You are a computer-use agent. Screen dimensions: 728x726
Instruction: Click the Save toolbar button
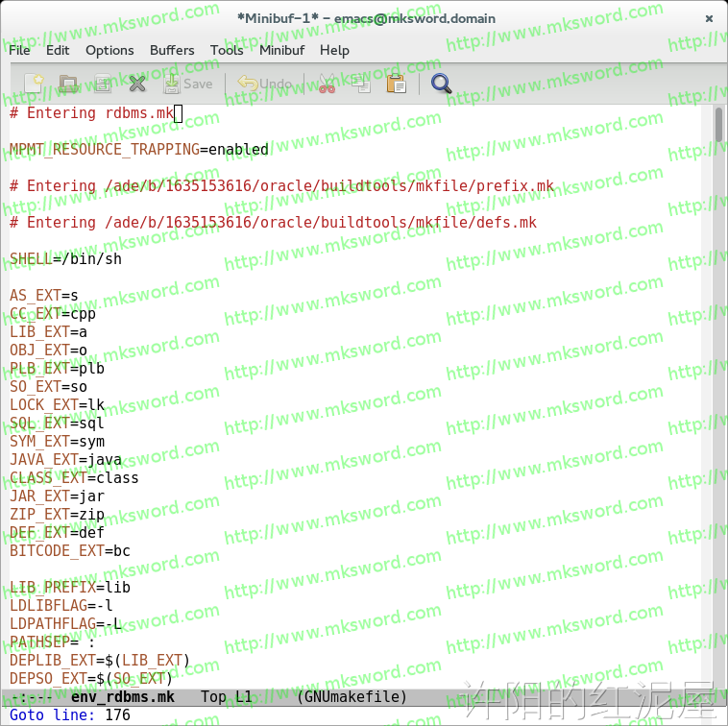coord(188,84)
